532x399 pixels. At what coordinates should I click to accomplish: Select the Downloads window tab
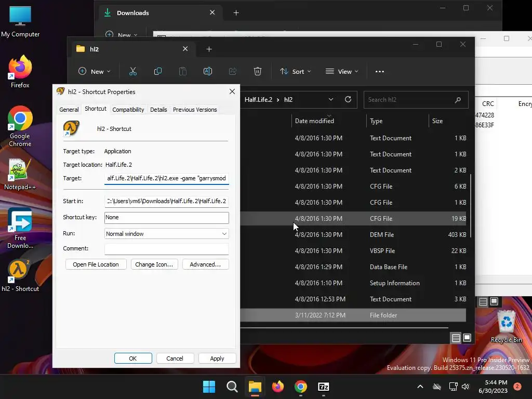click(161, 13)
